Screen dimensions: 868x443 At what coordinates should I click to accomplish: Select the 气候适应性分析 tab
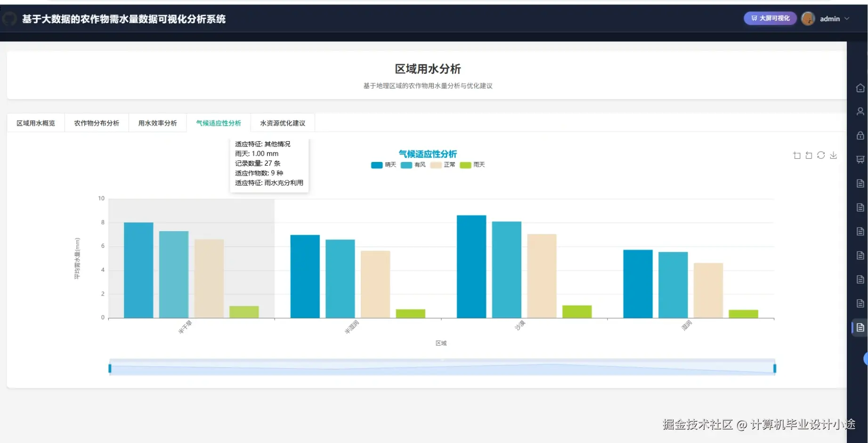[219, 123]
